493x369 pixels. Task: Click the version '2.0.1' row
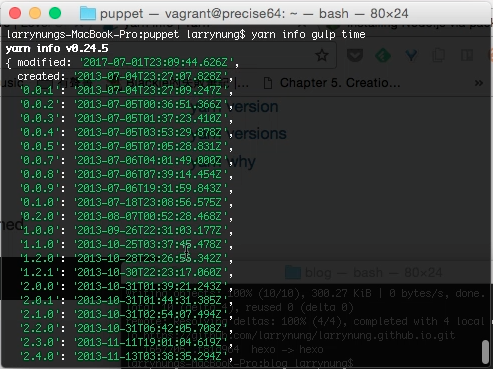[126, 300]
